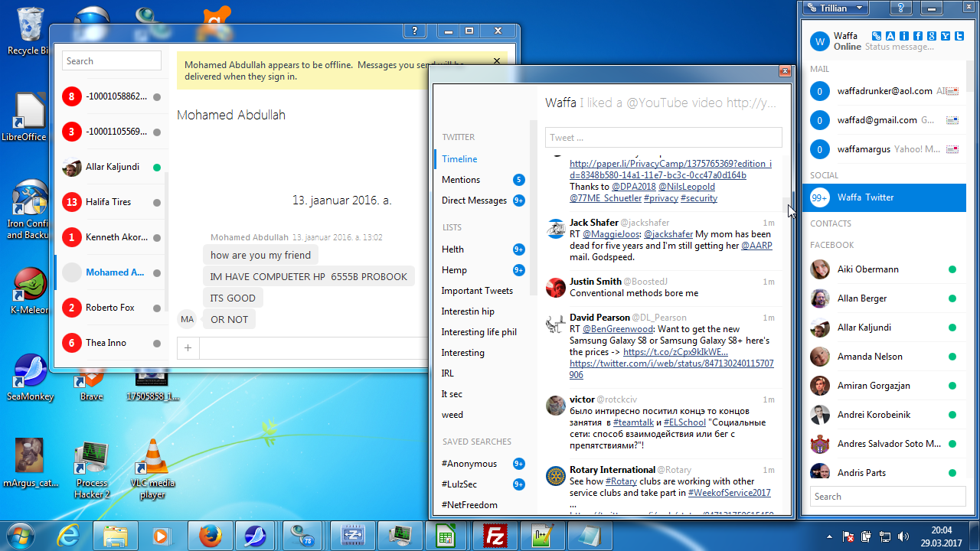Select the Halifa Tires conversation
Image resolution: width=980 pixels, height=551 pixels.
(x=111, y=202)
